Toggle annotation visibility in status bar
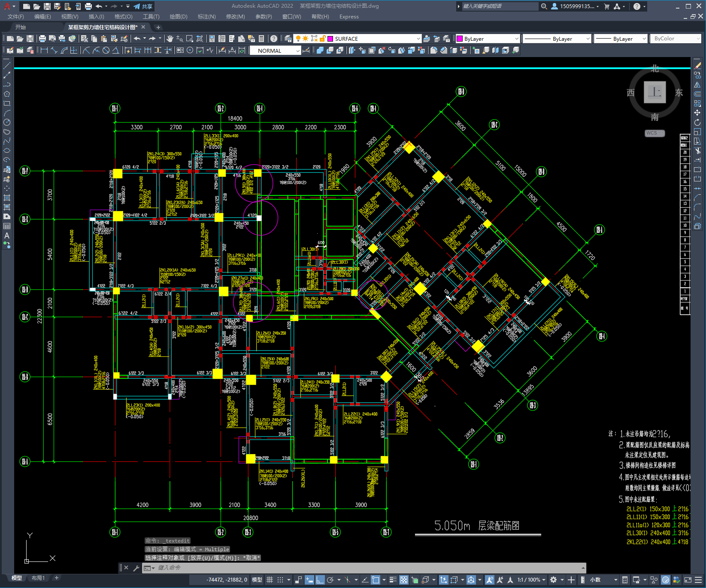 pos(490,580)
